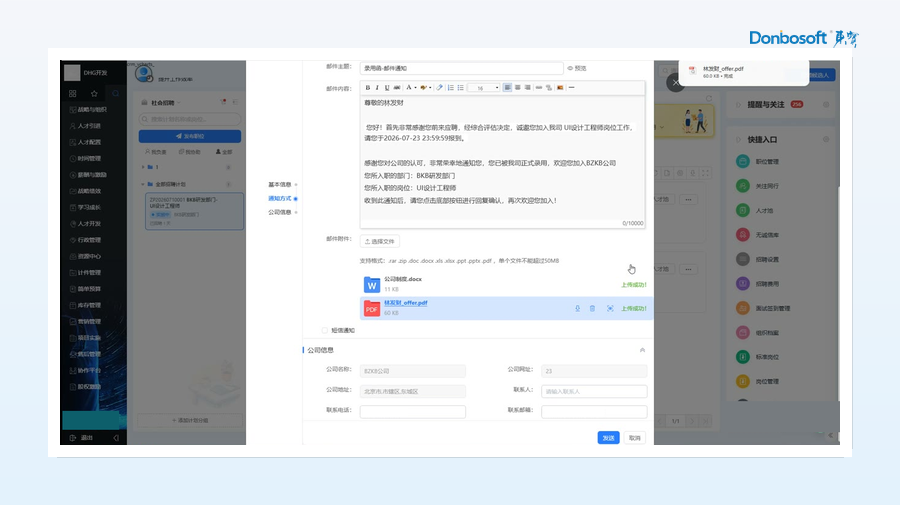Click the insert image icon in editor toolbar
This screenshot has height=505, width=900.
click(560, 88)
